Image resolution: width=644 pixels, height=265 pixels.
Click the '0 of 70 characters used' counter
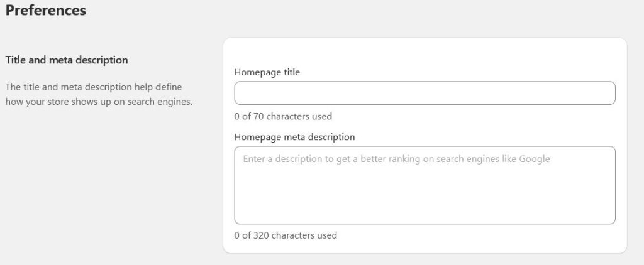[283, 117]
